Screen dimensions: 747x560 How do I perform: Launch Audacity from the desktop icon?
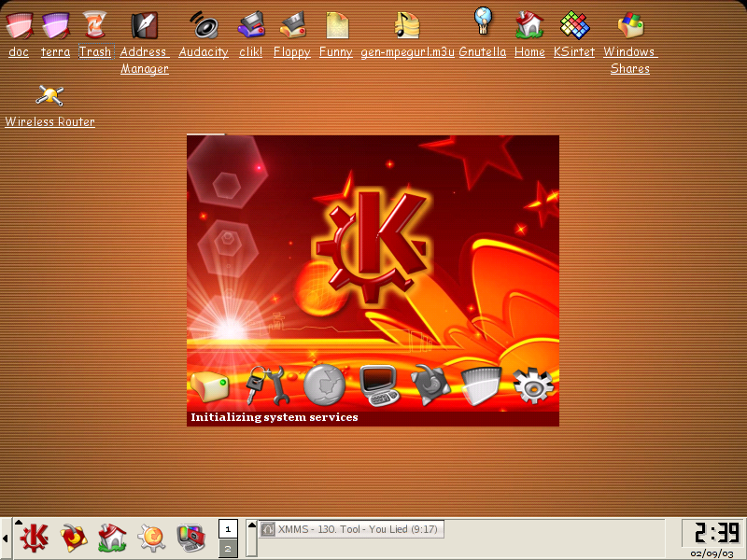click(x=204, y=26)
